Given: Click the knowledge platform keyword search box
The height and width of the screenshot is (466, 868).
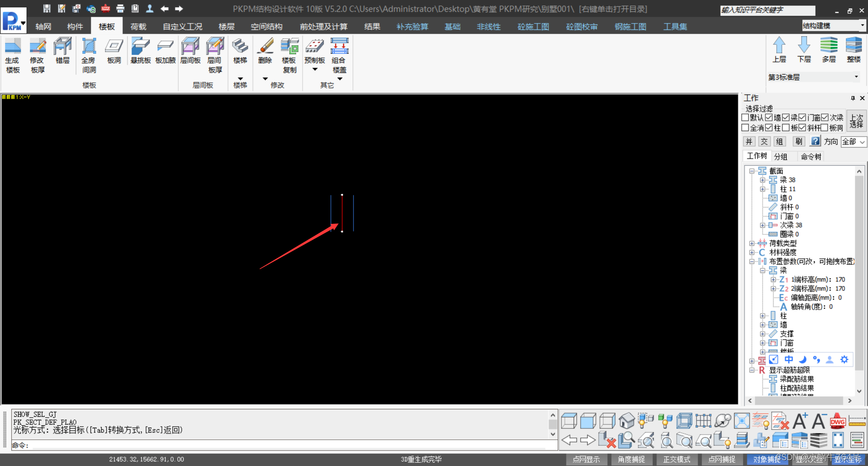Looking at the screenshot, I should pos(768,10).
